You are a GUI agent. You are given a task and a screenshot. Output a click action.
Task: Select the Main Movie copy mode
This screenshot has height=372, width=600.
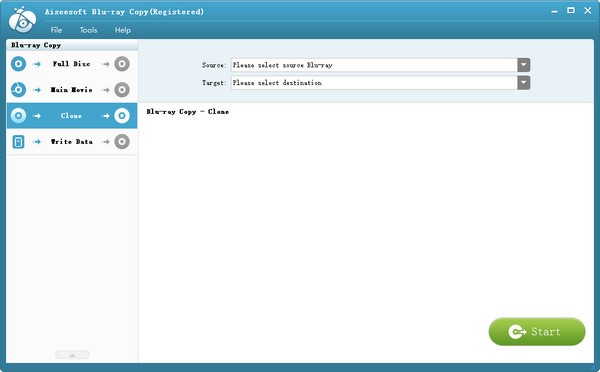72,90
